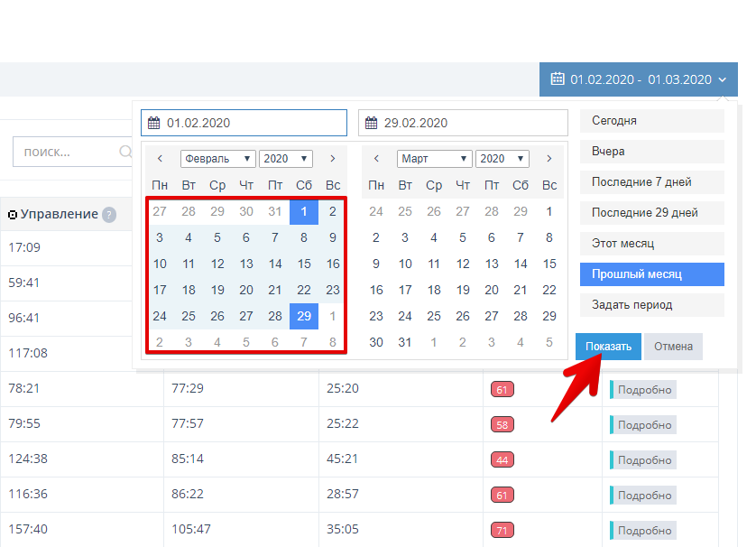Click the Управление column sort icon
This screenshot has height=547, width=756.
13,215
